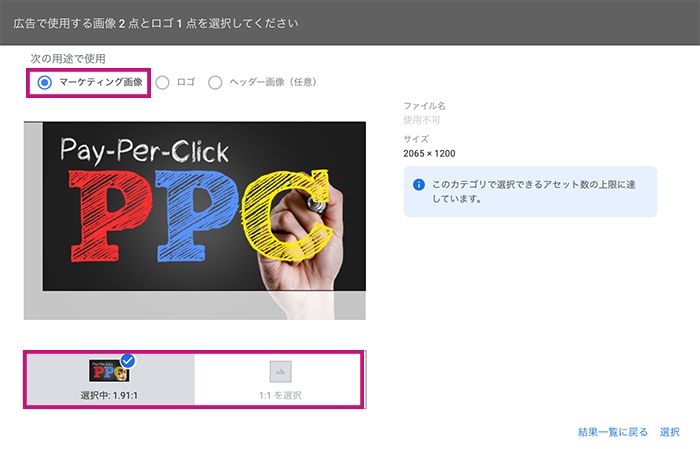This screenshot has height=449, width=700.
Task: Click the マーケティング画像 label text
Action: point(101,82)
